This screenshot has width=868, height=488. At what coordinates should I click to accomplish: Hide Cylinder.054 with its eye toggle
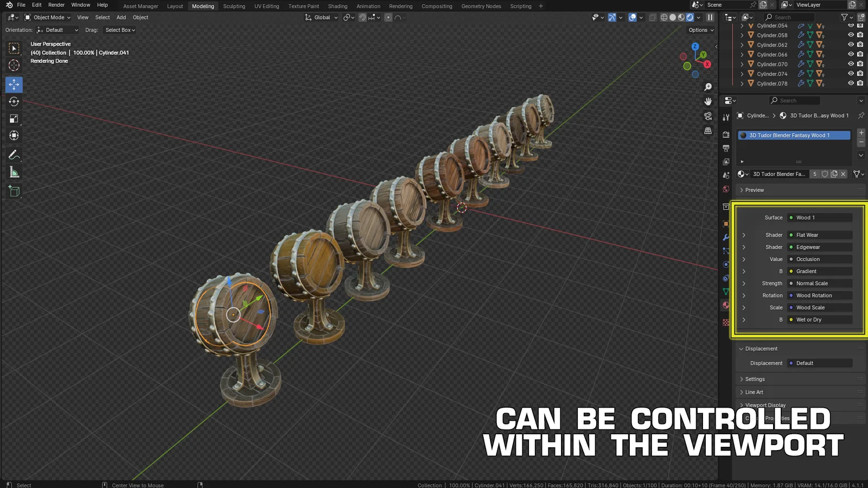coord(851,25)
